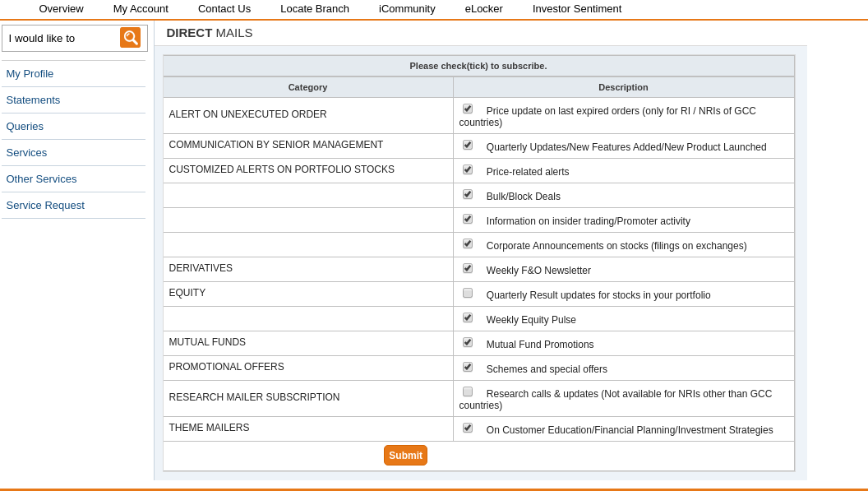868x491 pixels.
Task: Uncheck Weekly Equity Pulse checkbox
Action: [468, 317]
